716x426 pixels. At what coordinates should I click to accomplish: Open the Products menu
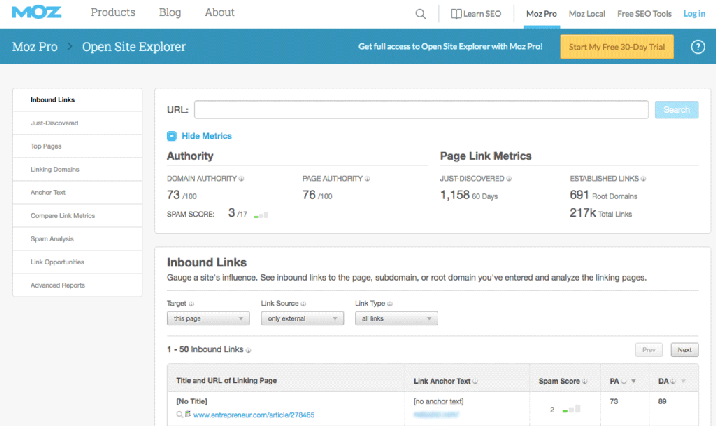[x=113, y=12]
